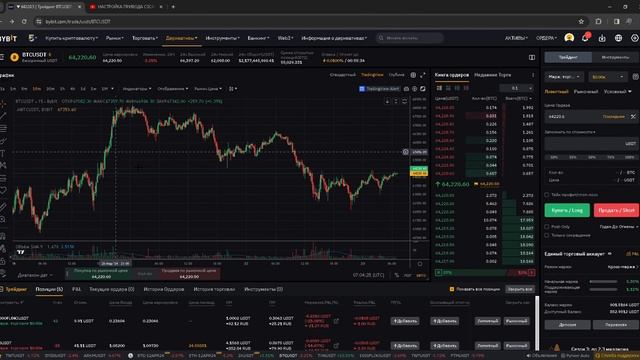Set order size slider to 100%

pyautogui.click(x=630, y=157)
